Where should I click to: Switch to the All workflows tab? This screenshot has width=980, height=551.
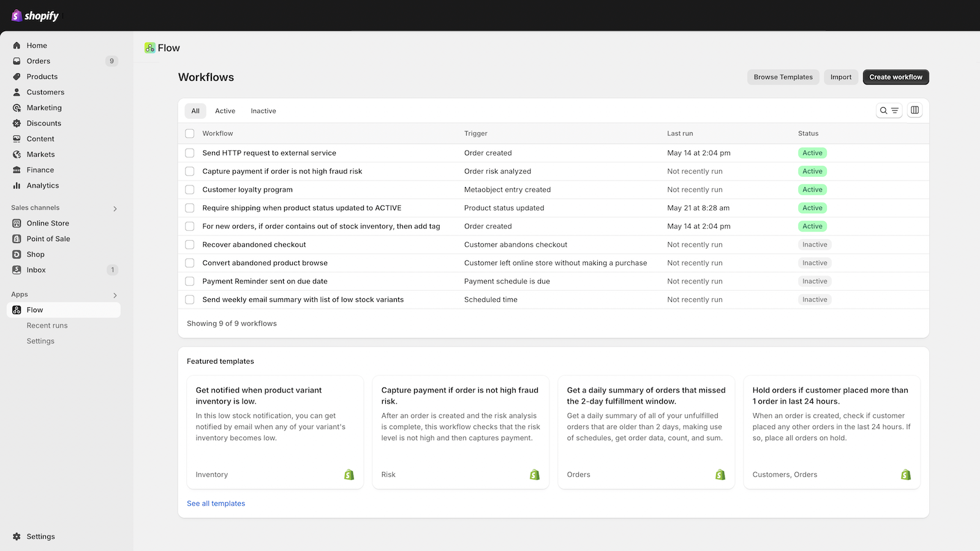195,111
